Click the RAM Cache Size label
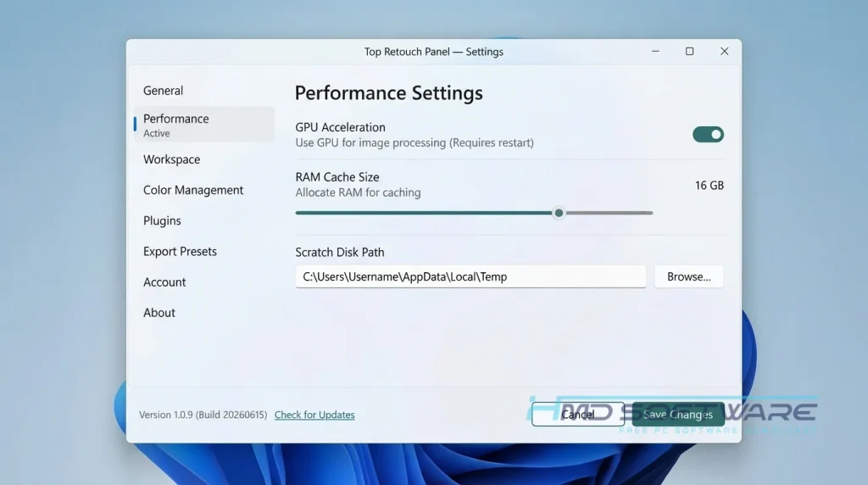Viewport: 868px width, 485px height. [x=337, y=177]
